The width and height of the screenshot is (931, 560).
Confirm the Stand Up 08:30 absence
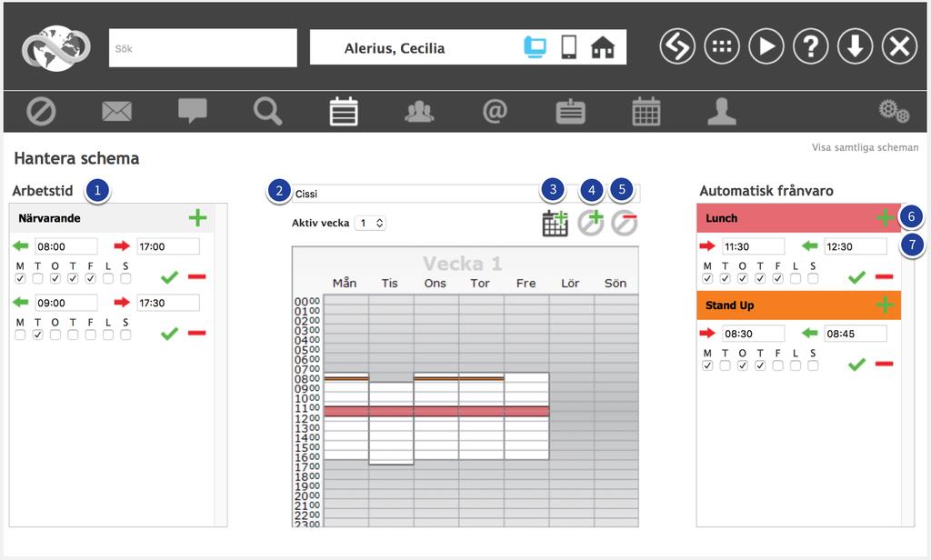point(856,364)
